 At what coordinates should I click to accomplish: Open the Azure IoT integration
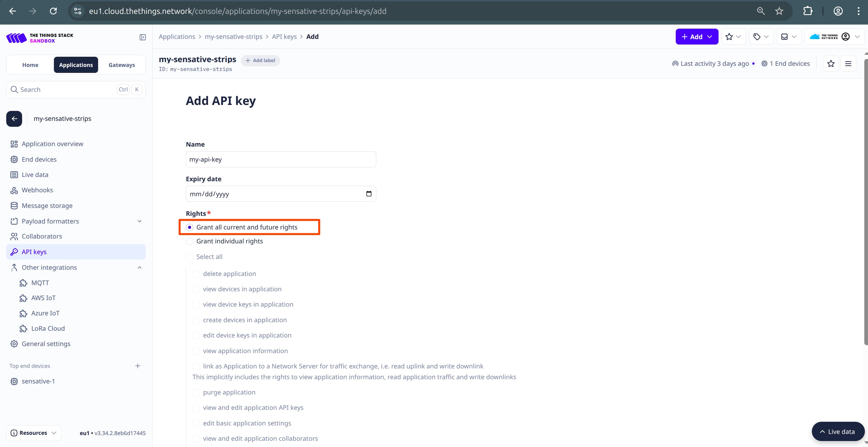pyautogui.click(x=45, y=313)
